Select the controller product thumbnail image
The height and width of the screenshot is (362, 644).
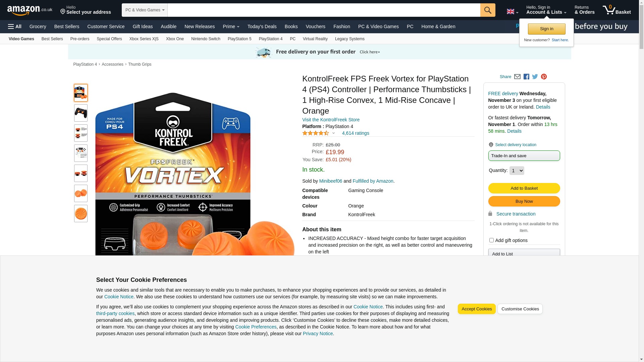tap(81, 113)
